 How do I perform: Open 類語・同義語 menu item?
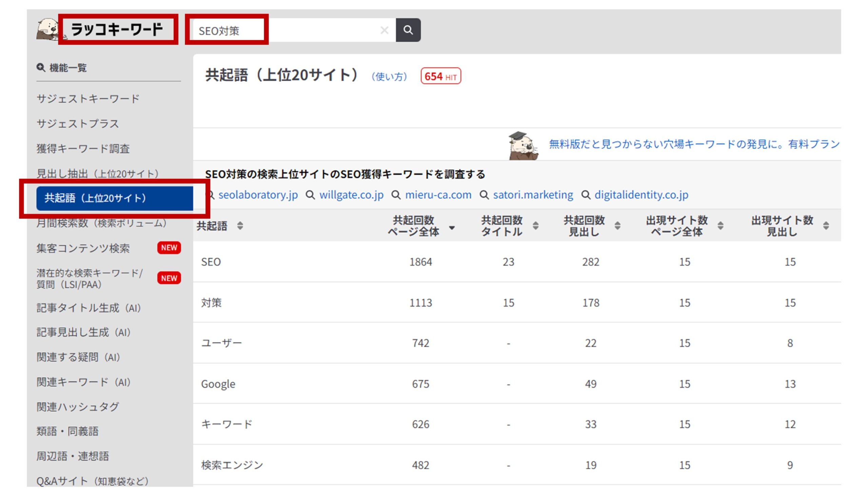[67, 432]
